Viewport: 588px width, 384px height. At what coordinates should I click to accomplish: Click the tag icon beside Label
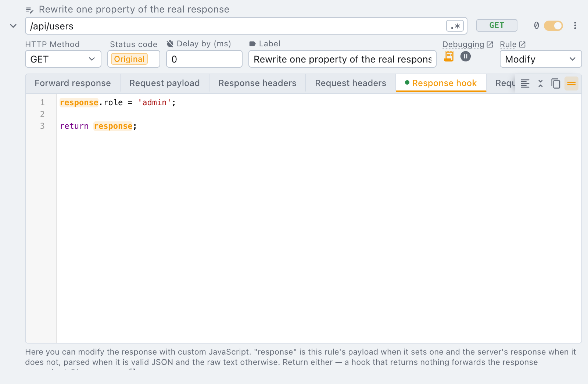[252, 44]
